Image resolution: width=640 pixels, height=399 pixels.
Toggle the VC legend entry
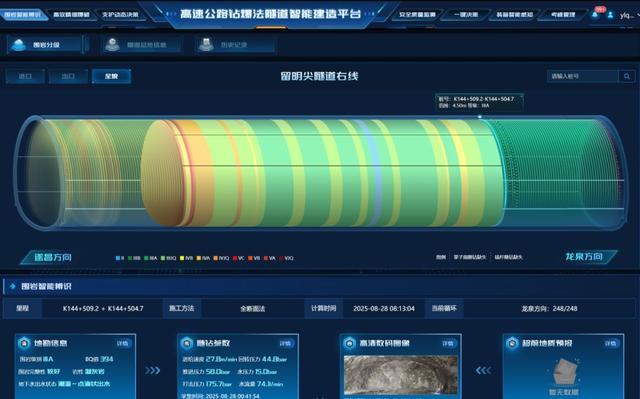[238, 258]
